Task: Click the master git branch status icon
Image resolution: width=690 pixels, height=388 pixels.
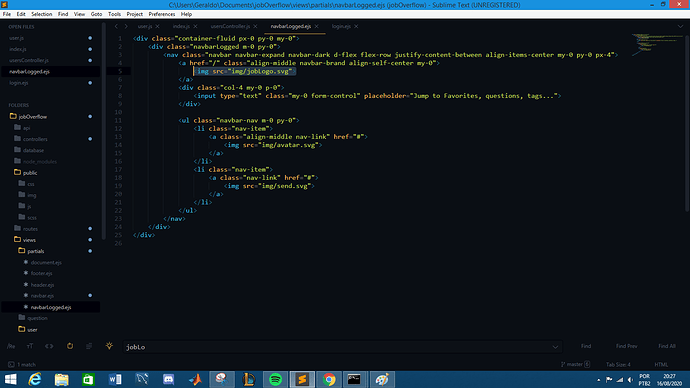Action: [575, 364]
